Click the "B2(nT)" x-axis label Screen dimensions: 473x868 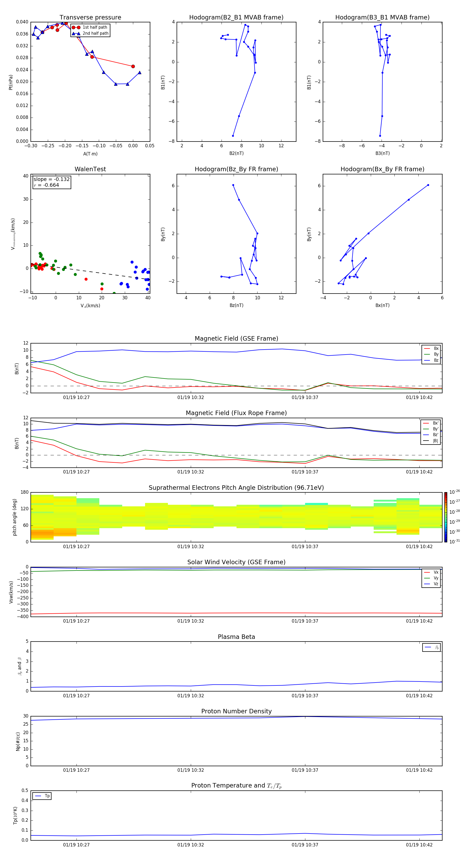click(236, 153)
